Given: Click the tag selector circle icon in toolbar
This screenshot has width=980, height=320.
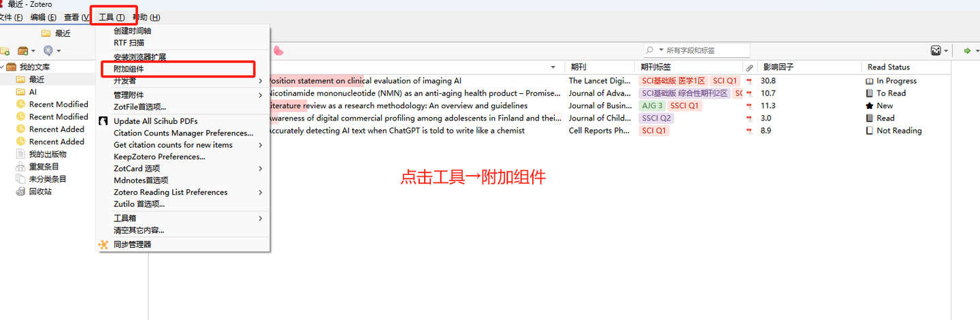Looking at the screenshot, I should pyautogui.click(x=48, y=50).
